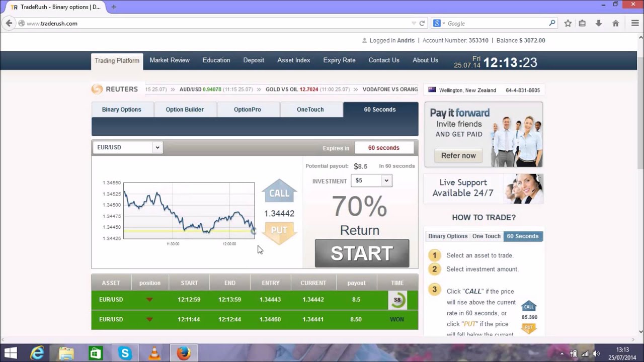
Task: Switch to the Binary Options tab
Action: click(x=122, y=110)
